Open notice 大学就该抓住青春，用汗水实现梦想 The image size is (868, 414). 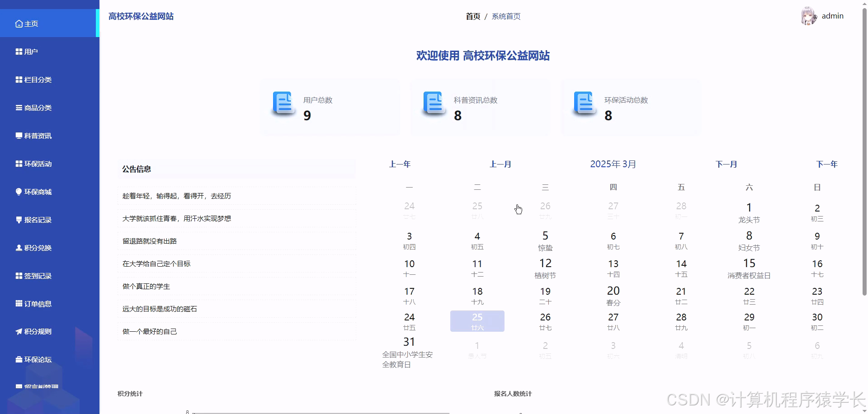pos(237,219)
